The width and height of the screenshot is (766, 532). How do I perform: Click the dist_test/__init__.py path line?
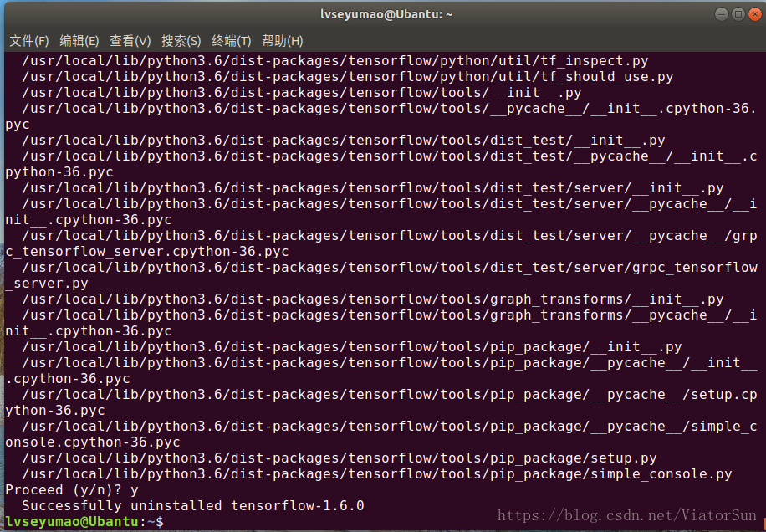click(x=344, y=141)
